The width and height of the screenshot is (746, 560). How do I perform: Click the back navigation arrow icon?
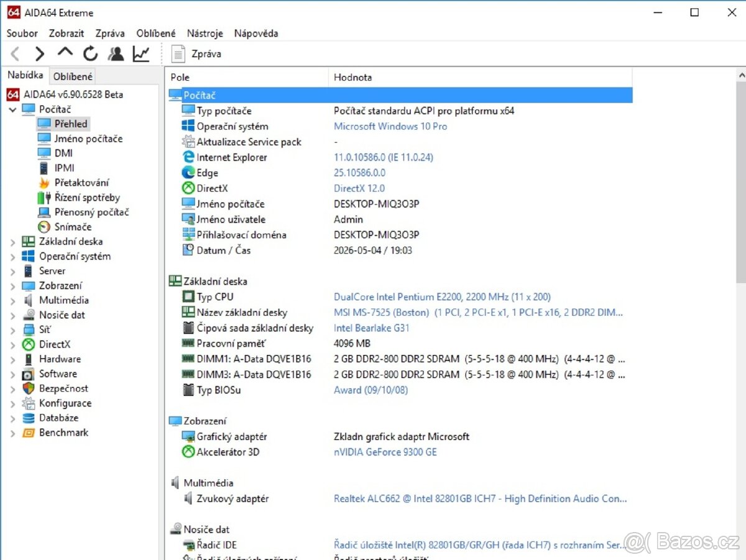(x=14, y=53)
